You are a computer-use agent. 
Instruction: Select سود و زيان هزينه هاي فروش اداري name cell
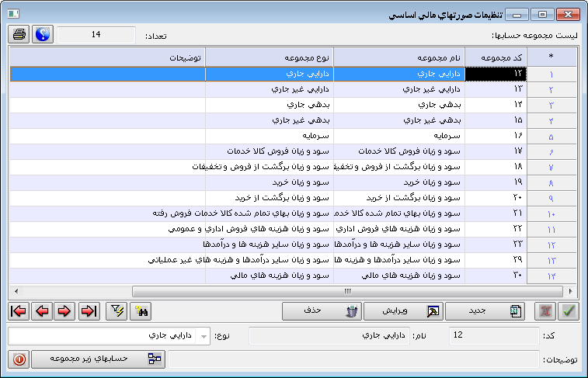click(x=399, y=229)
